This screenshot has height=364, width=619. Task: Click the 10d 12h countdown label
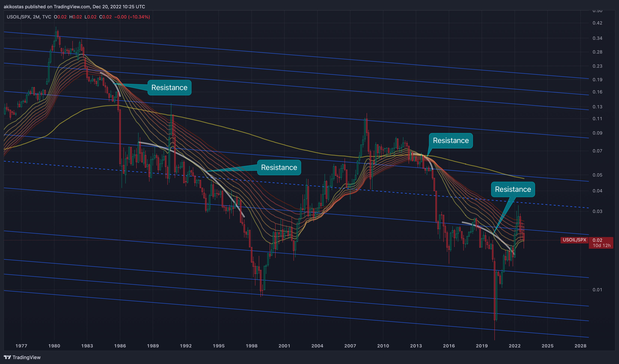point(601,245)
